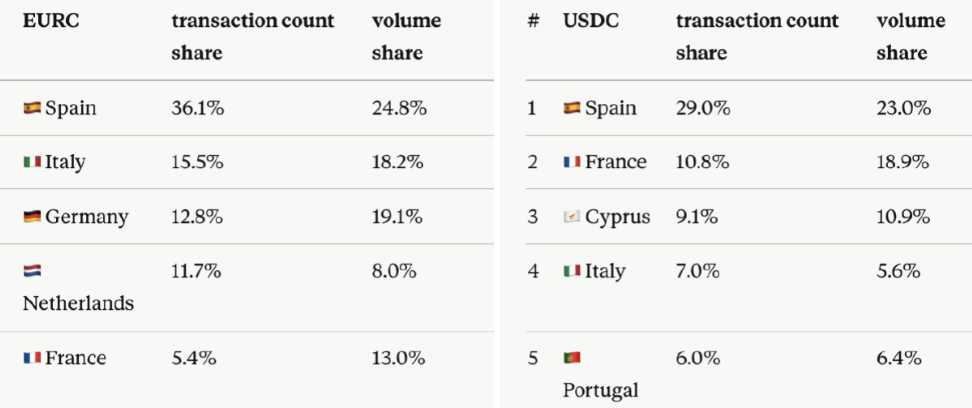Click the # rank column header
Viewport: 972px width, 408px height.
533,21
